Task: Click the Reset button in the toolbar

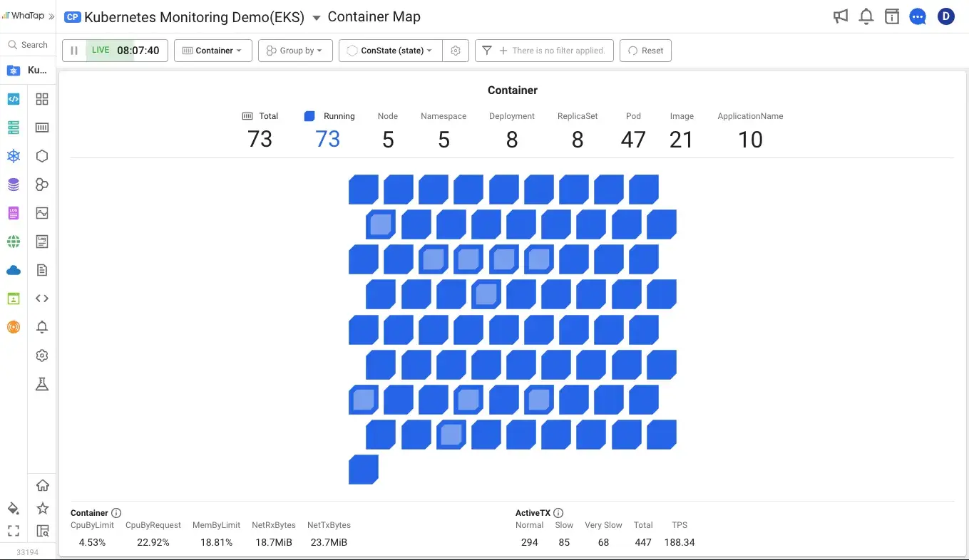Action: point(645,50)
